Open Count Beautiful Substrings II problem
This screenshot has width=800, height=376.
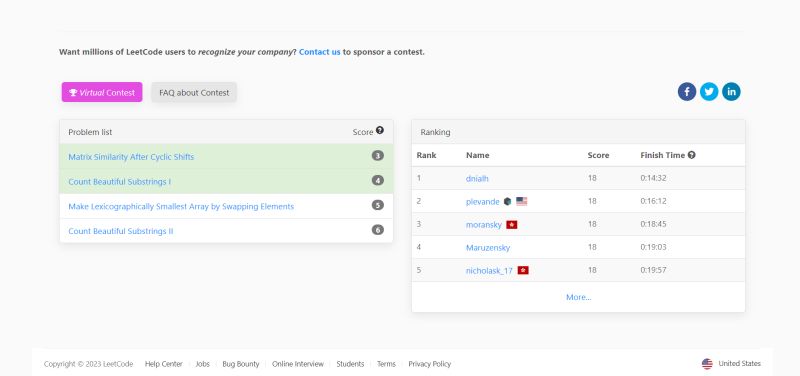point(120,231)
